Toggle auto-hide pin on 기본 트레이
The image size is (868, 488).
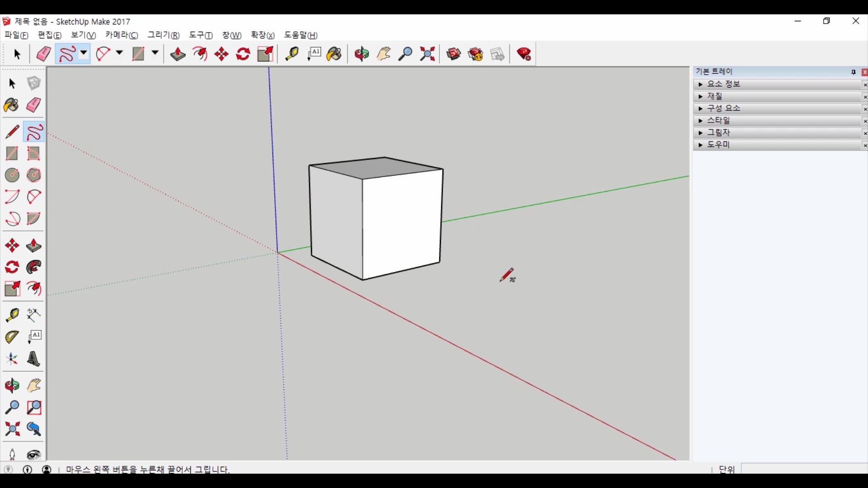[854, 72]
